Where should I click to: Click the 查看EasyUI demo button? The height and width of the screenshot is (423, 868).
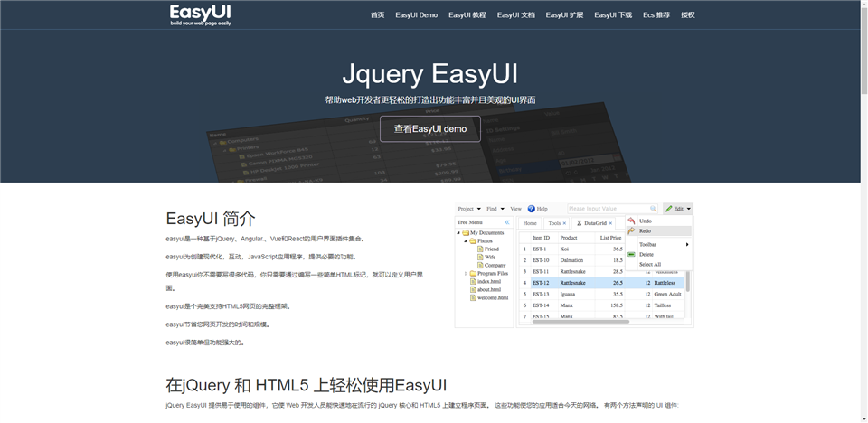[430, 129]
